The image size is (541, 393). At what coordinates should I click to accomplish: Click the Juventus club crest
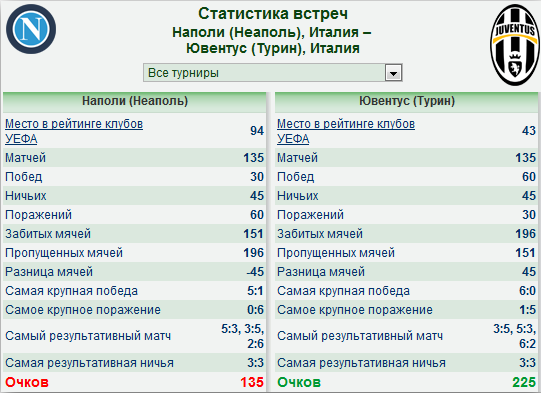pyautogui.click(x=515, y=45)
